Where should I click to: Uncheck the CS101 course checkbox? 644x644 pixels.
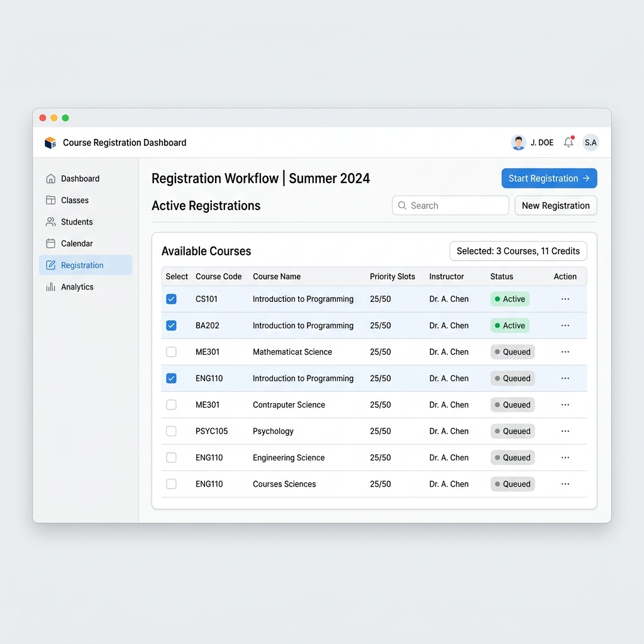(171, 299)
